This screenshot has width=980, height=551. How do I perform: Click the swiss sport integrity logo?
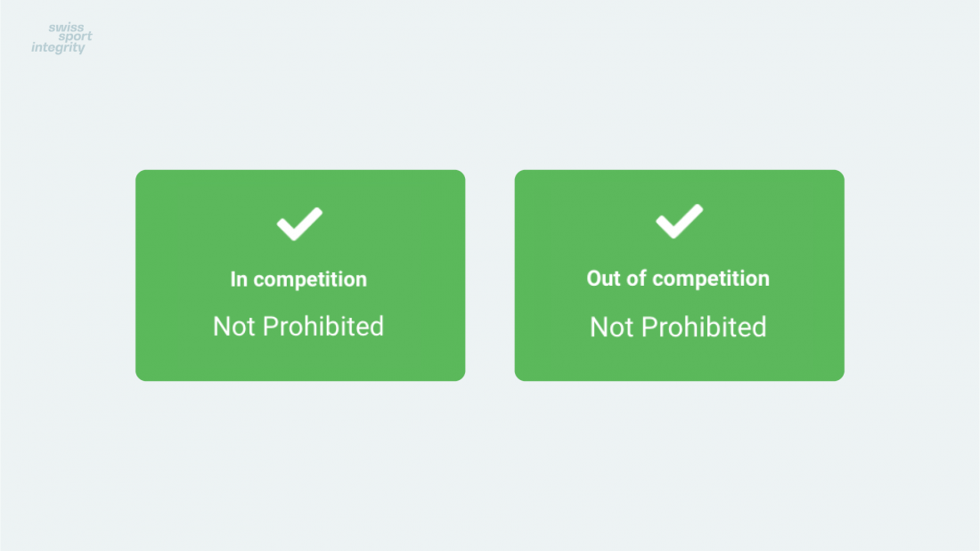pyautogui.click(x=61, y=38)
